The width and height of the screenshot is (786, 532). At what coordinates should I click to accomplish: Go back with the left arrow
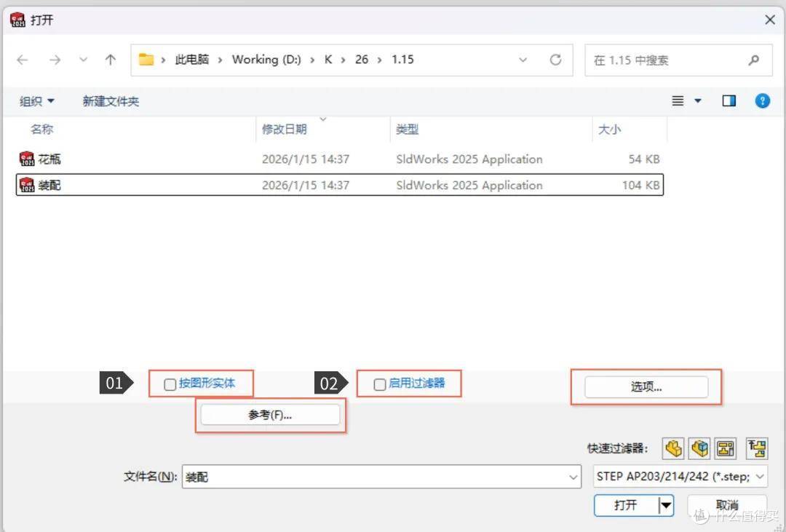tap(23, 60)
